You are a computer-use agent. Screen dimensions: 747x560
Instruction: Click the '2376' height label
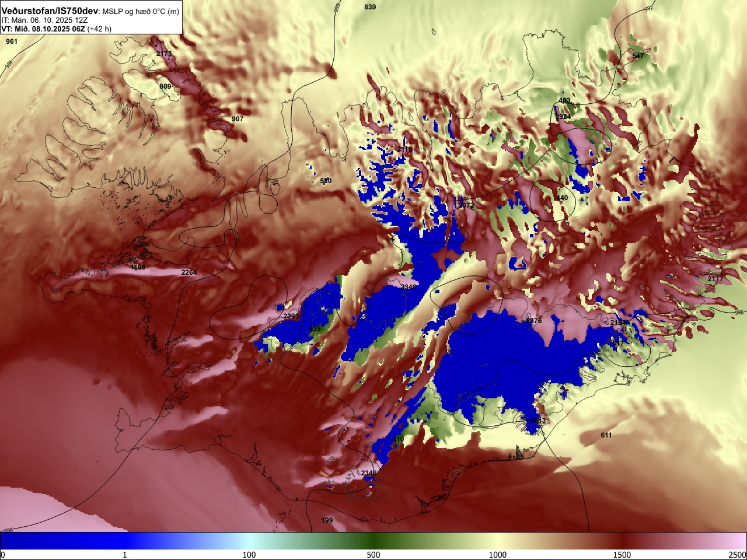[x=534, y=321]
